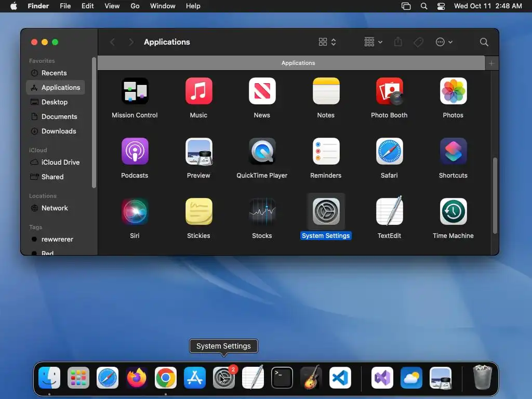Viewport: 532px width, 399px height.
Task: Open the Trash in the Dock
Action: [x=482, y=377]
